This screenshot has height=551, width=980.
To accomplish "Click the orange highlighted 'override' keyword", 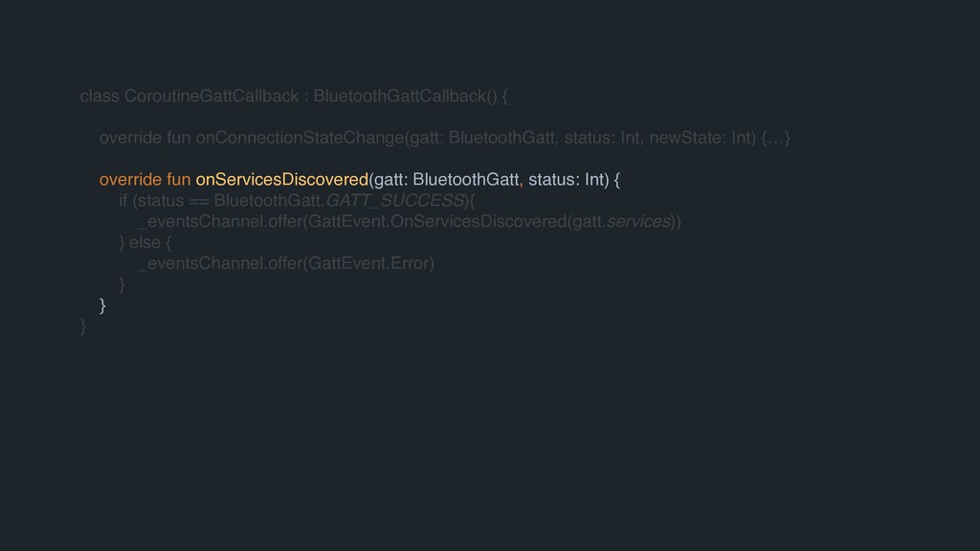I will 130,179.
